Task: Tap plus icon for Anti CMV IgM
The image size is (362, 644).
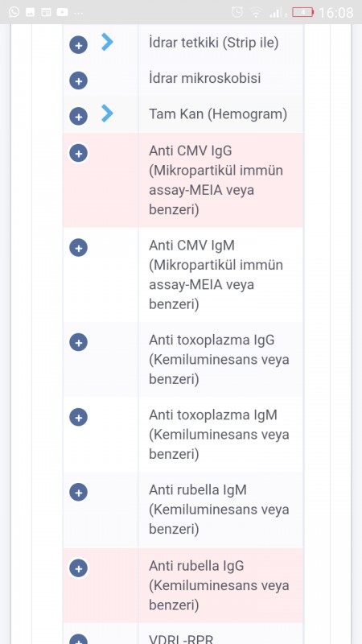Action: [78, 248]
